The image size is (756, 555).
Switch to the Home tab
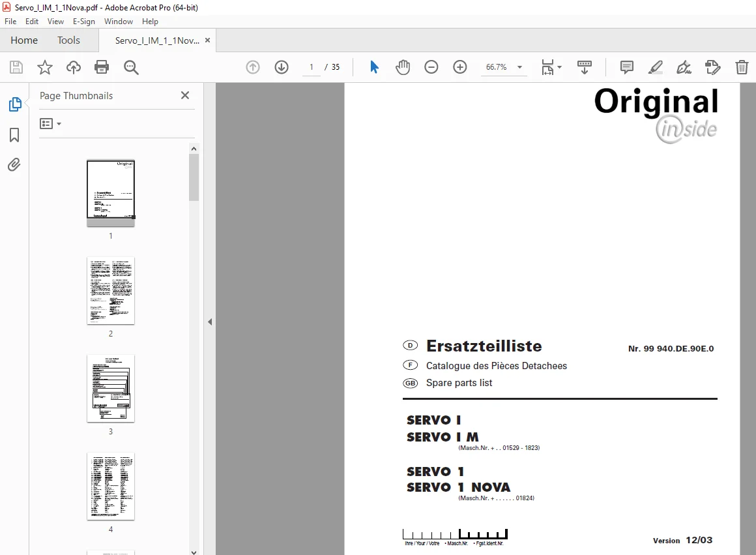coord(24,40)
